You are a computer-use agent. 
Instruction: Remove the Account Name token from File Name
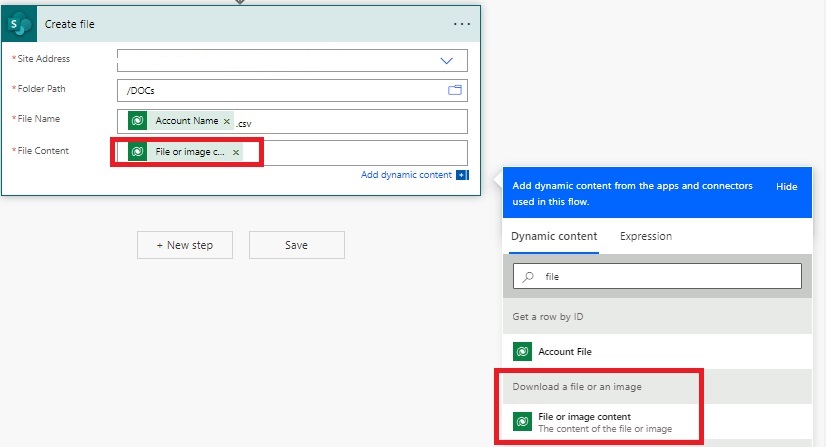click(227, 121)
